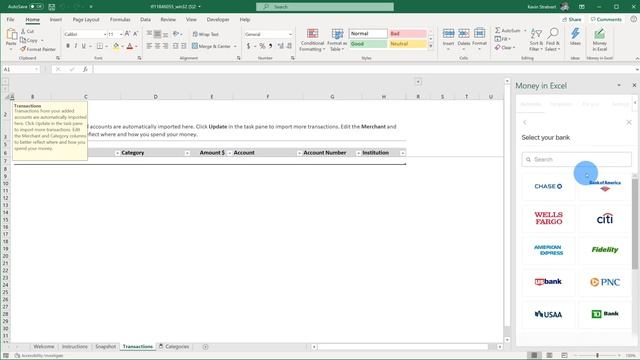The height and width of the screenshot is (360, 640).
Task: Click AutoSum
Action: [x=508, y=31]
